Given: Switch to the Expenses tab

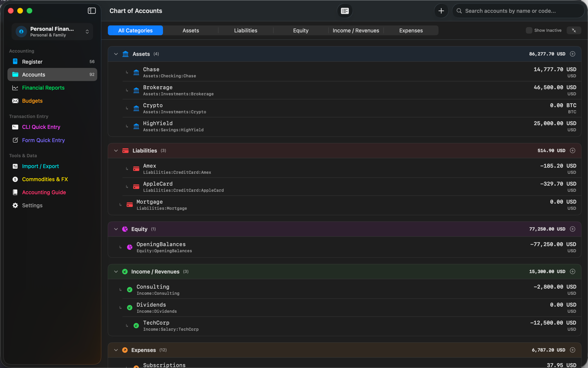Looking at the screenshot, I should (411, 31).
